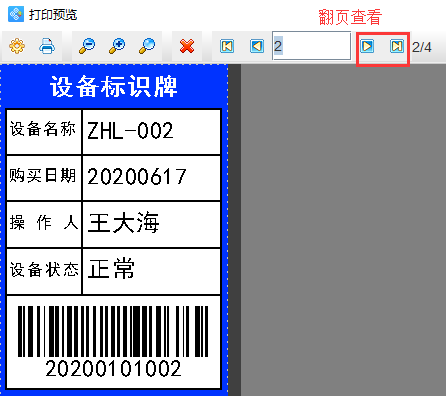The height and width of the screenshot is (396, 446).
Task: Close preview with red X icon
Action: [187, 46]
